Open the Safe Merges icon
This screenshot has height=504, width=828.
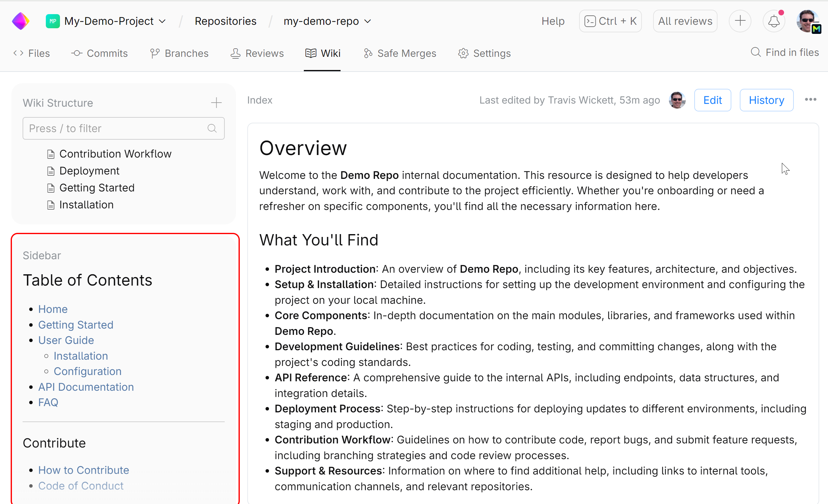tap(368, 53)
